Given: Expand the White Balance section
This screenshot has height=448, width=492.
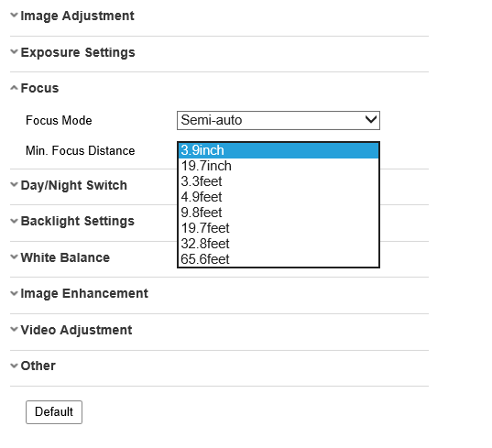Looking at the screenshot, I should [x=60, y=257].
